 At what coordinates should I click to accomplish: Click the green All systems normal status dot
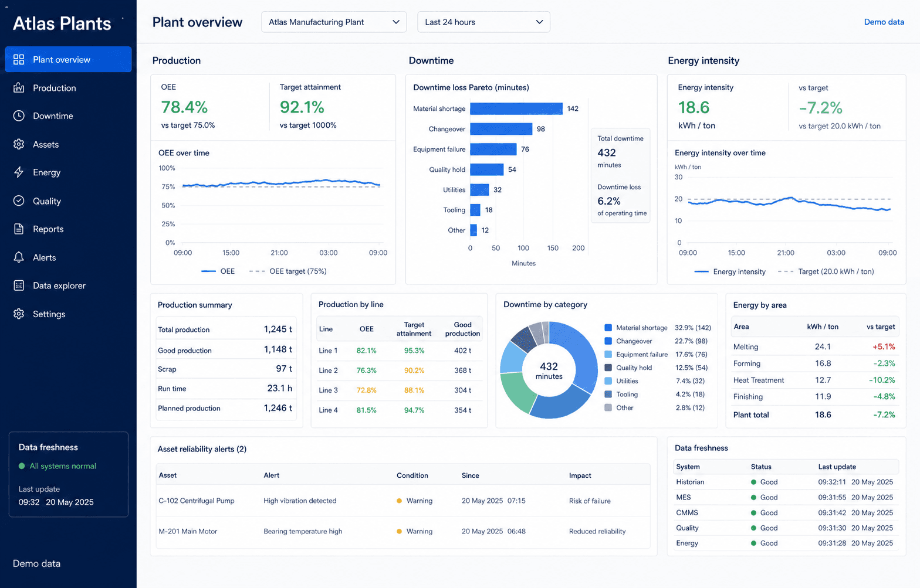(22, 466)
